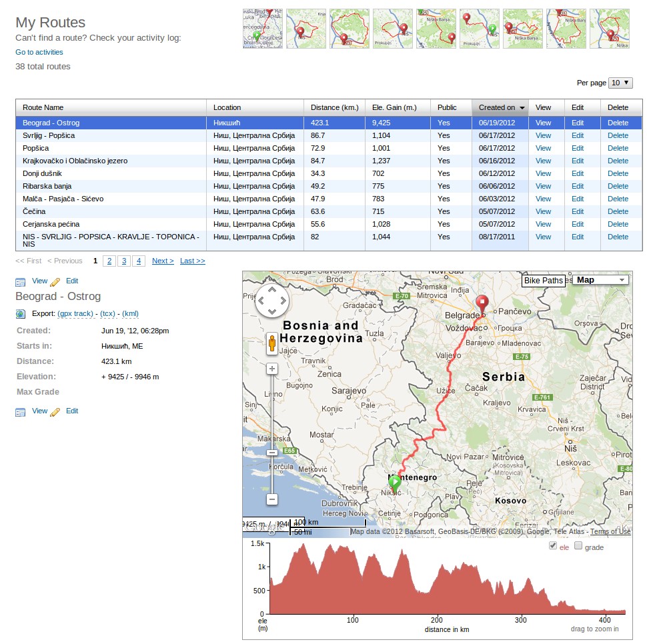647x644 pixels.
Task: Export the route as gpx track
Action: pyautogui.click(x=77, y=313)
